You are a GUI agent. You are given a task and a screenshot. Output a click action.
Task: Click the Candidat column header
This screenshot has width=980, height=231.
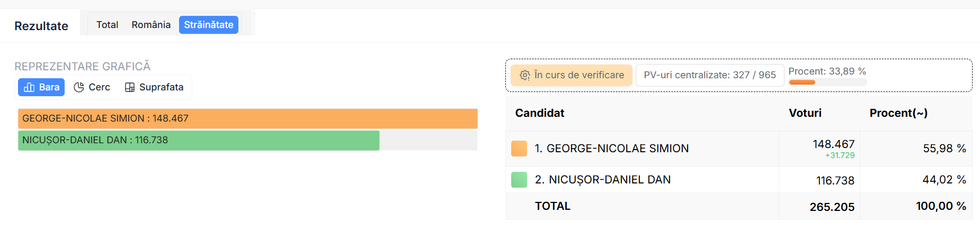click(540, 113)
